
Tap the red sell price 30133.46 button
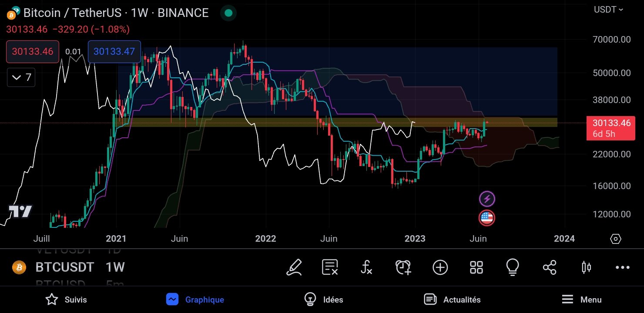(33, 51)
